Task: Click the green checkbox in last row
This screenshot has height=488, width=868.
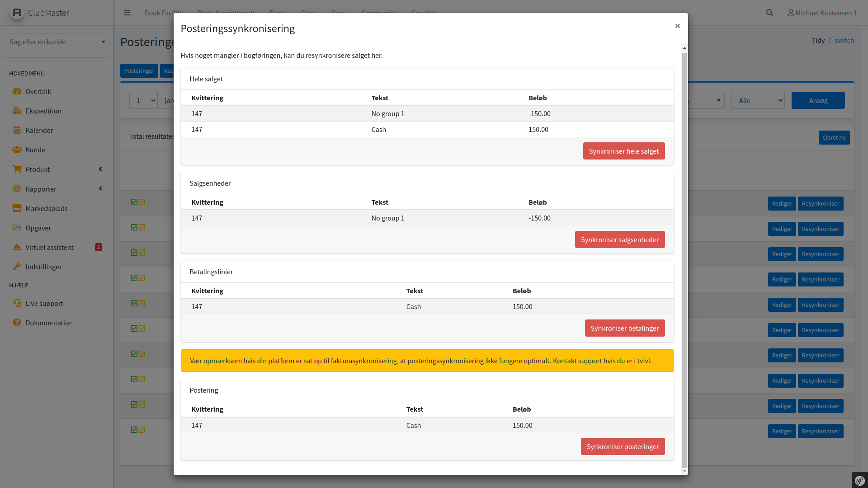Action: click(x=134, y=430)
